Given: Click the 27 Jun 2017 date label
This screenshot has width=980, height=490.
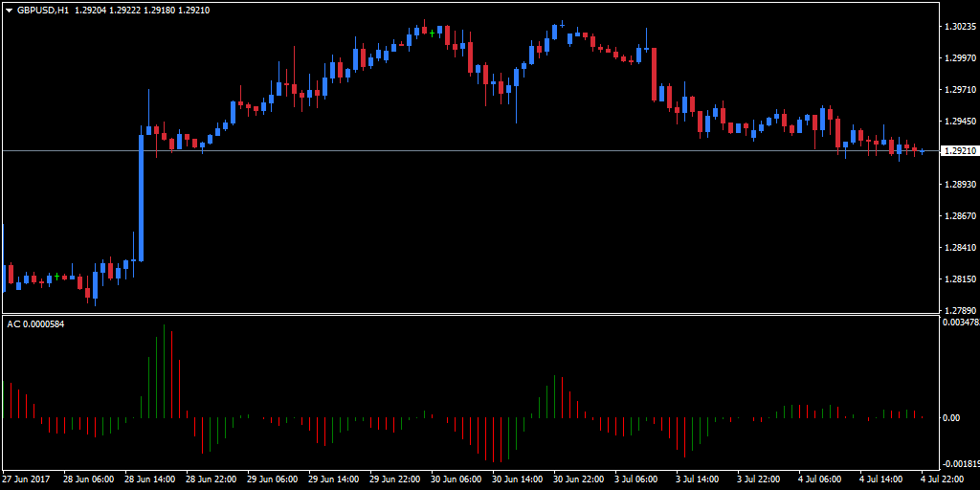Looking at the screenshot, I should point(27,479).
